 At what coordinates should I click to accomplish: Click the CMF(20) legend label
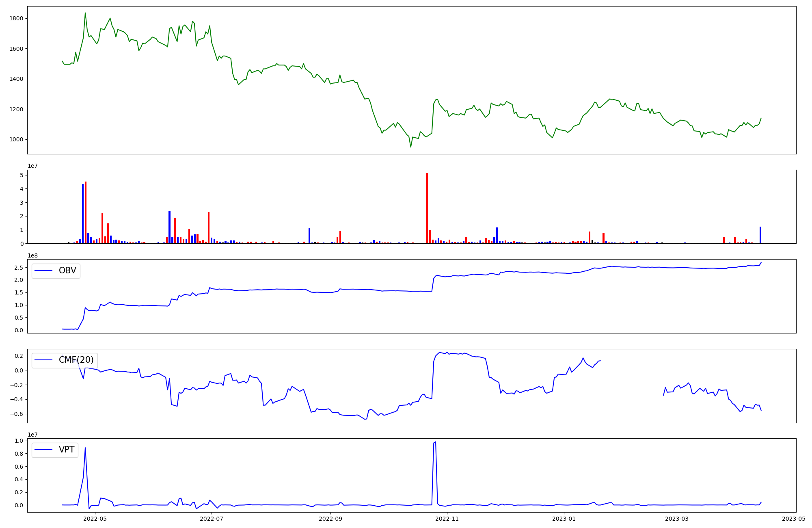[x=76, y=360]
